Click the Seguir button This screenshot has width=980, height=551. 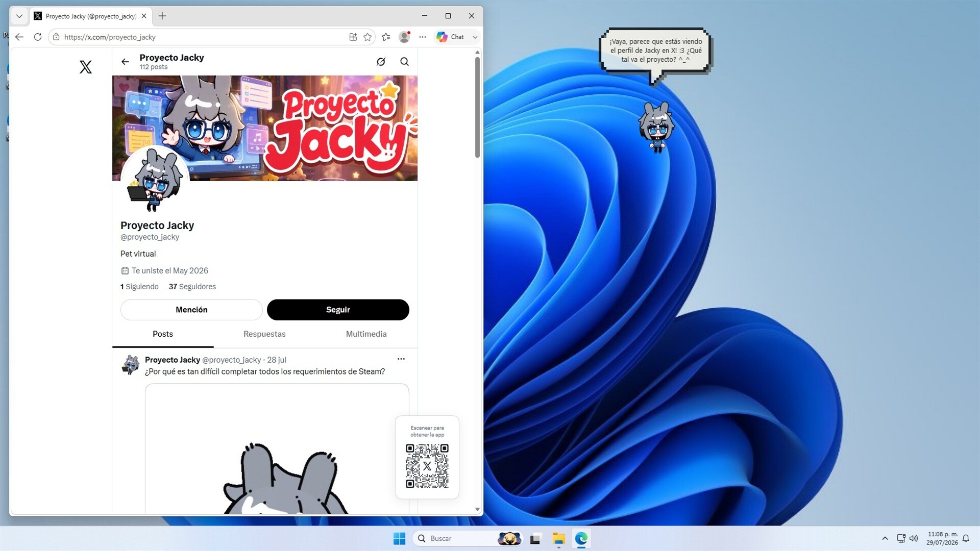(338, 310)
